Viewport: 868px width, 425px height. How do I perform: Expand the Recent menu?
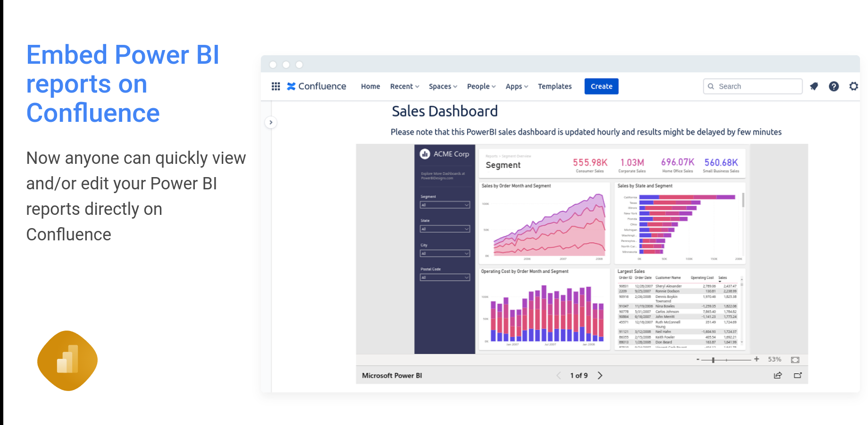404,86
